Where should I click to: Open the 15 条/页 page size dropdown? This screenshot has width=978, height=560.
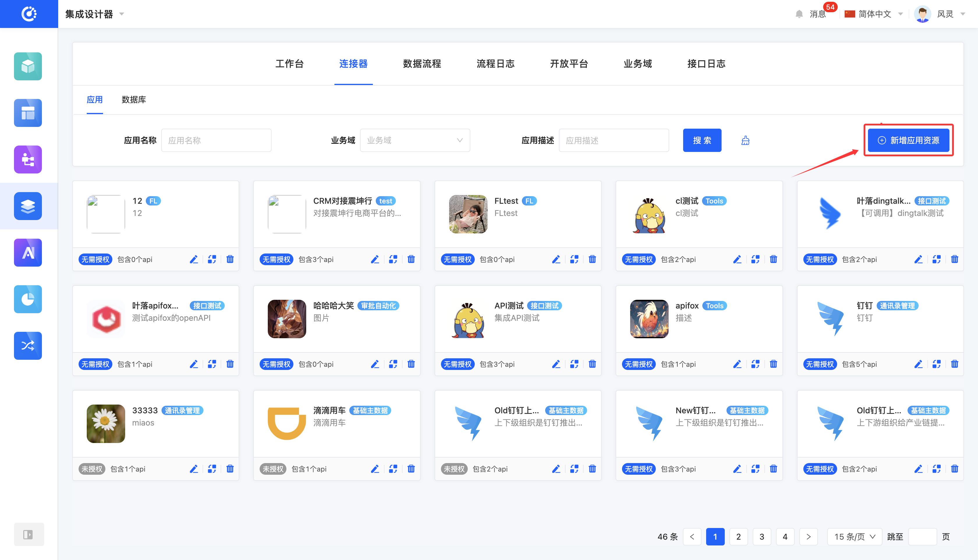pyautogui.click(x=854, y=536)
